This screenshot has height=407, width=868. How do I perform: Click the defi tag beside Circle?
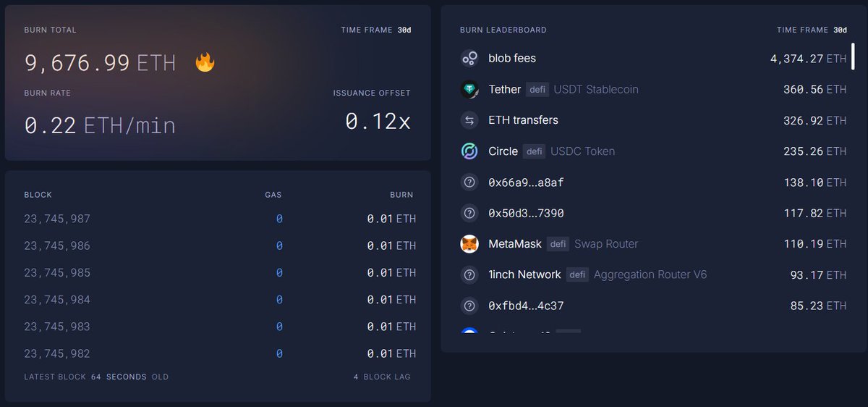click(535, 151)
